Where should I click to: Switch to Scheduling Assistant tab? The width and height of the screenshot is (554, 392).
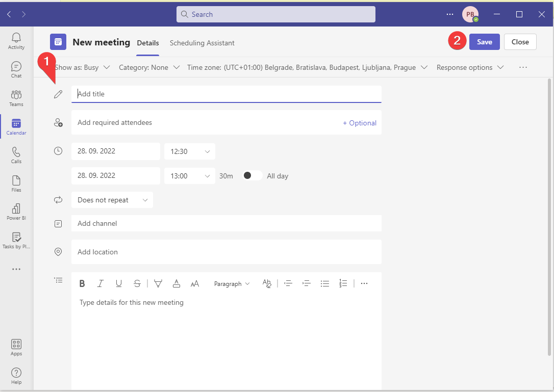[202, 43]
